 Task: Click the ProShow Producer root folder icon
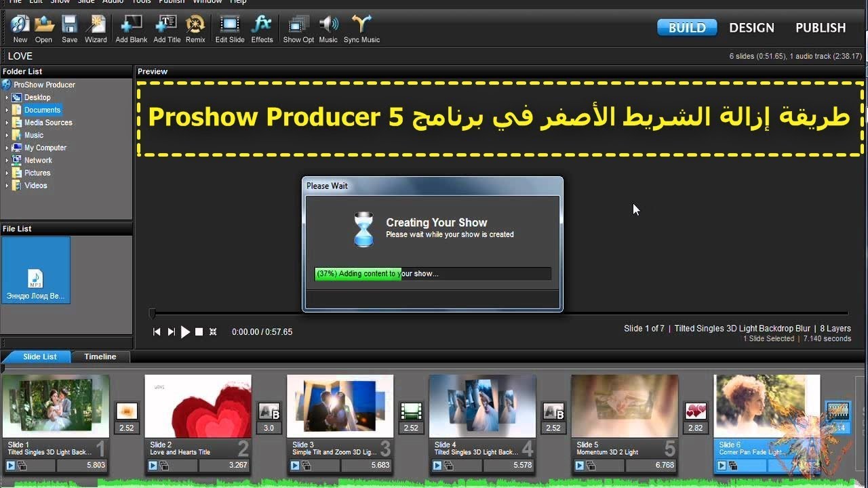coord(7,85)
